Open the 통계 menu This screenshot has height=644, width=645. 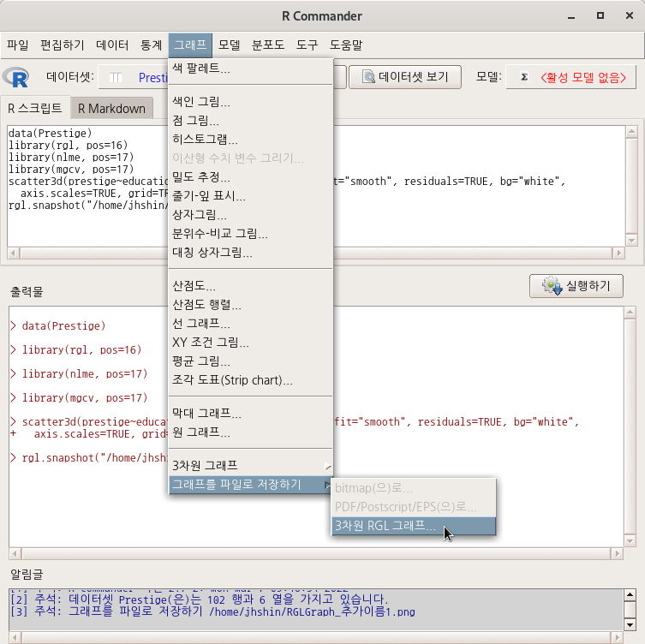click(151, 45)
